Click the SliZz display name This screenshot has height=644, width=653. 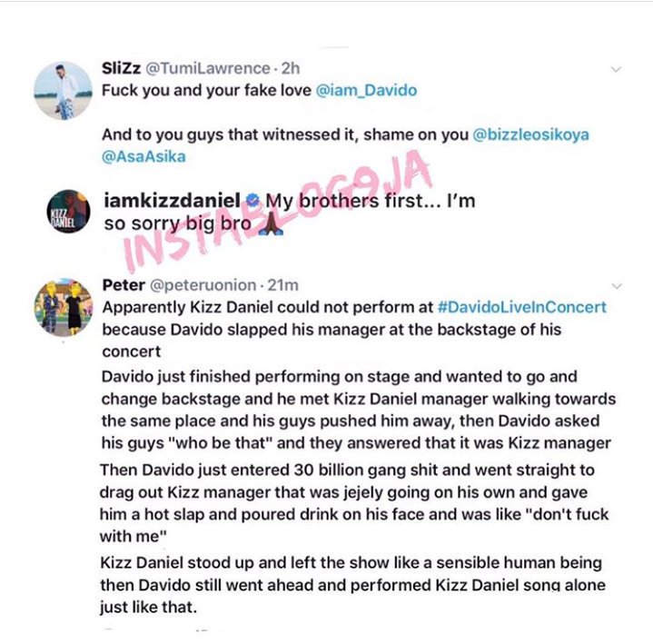click(121, 68)
